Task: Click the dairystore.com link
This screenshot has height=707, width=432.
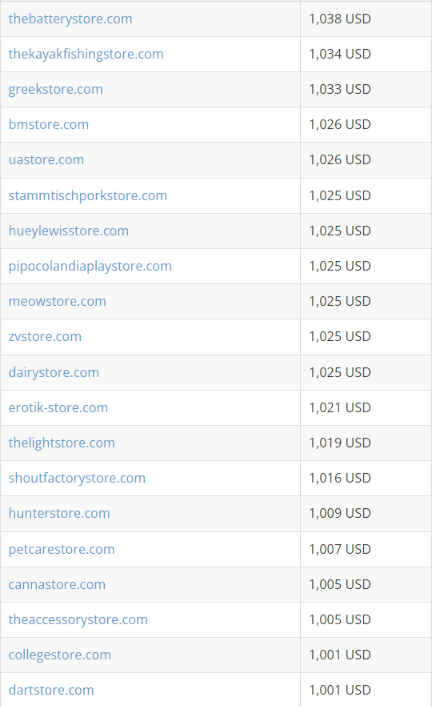Action: [54, 372]
